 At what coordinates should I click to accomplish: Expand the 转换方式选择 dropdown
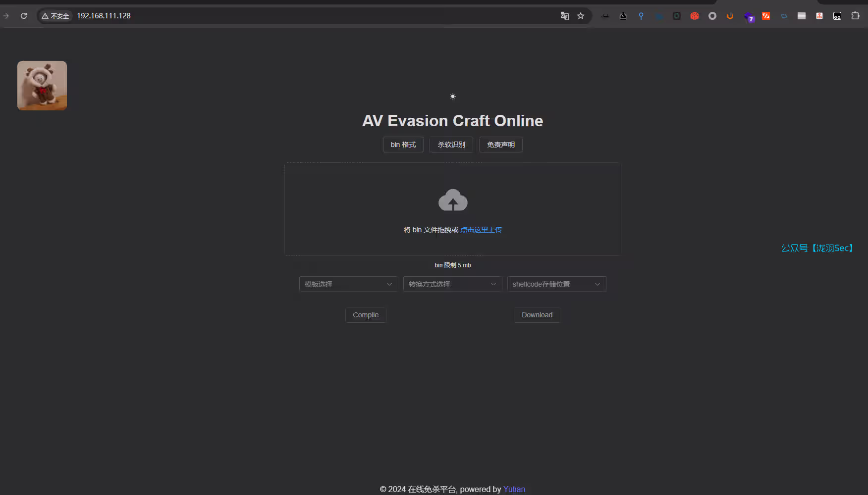point(452,284)
